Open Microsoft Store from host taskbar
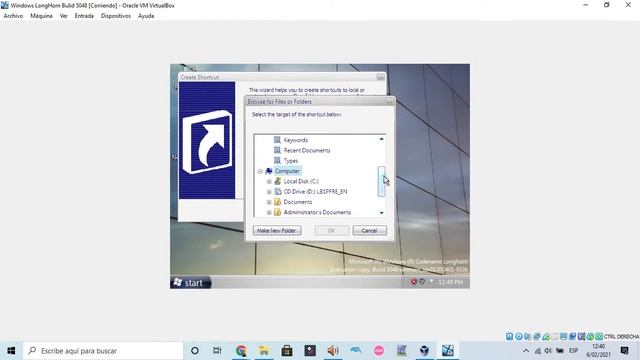The image size is (640, 360). (287, 351)
